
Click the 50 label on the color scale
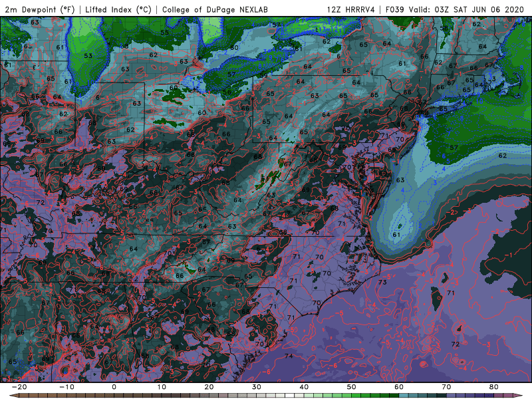point(352,387)
